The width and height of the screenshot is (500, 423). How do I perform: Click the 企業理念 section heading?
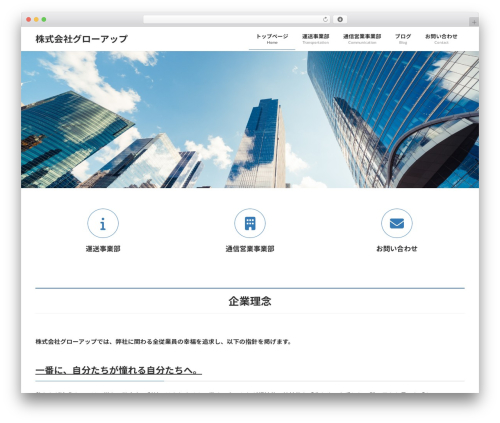coord(250,301)
